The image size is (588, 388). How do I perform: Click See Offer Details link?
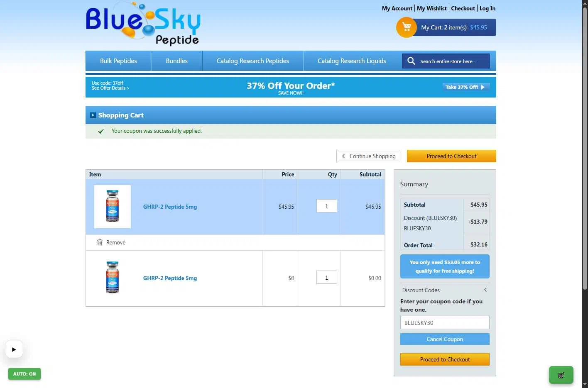click(110, 88)
